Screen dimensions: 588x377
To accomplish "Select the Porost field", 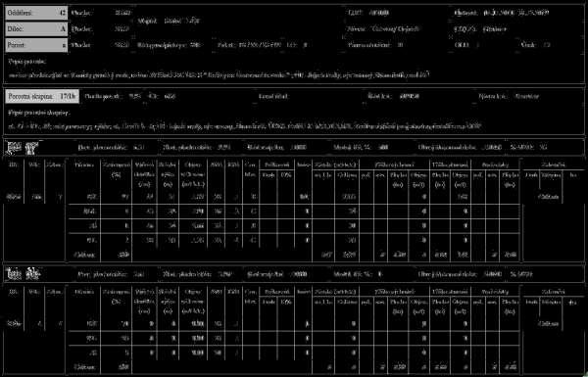I will click(x=36, y=45).
